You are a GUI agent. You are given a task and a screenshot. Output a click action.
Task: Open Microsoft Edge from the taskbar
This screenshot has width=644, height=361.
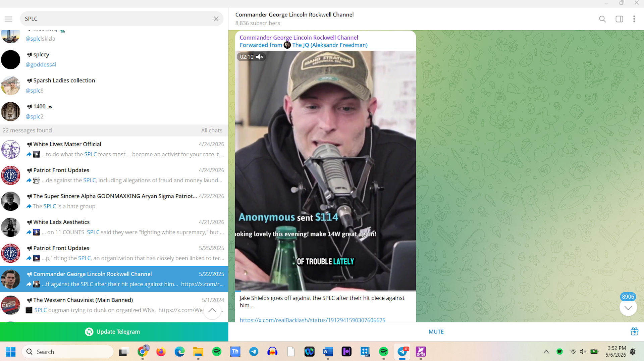[x=179, y=352]
